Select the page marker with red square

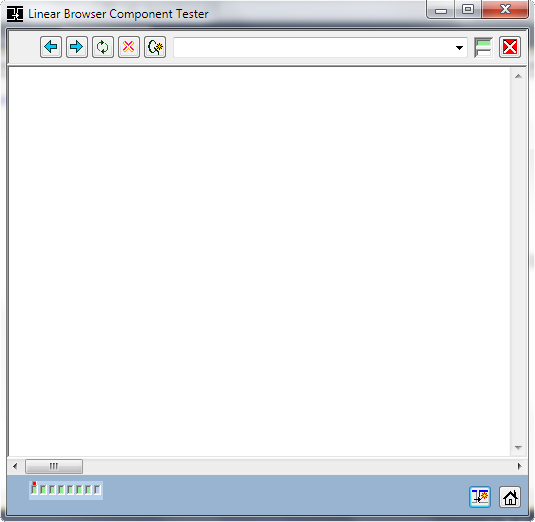tap(34, 489)
